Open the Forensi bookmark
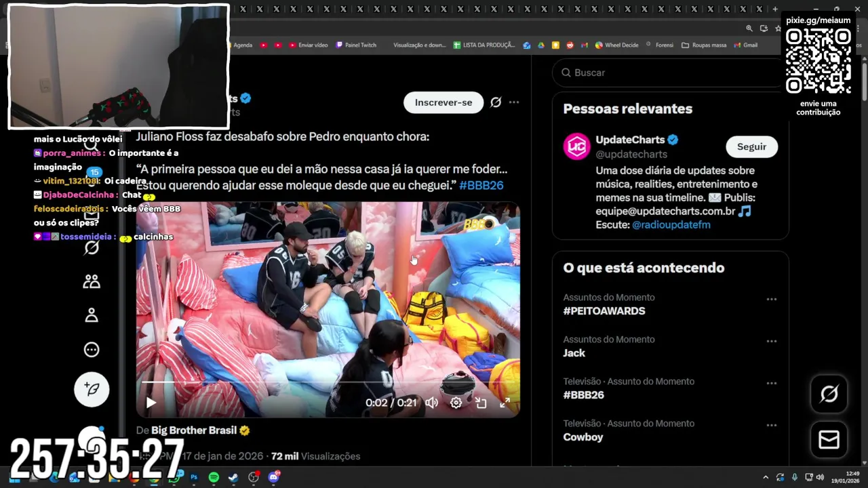The height and width of the screenshot is (488, 868). [660, 45]
